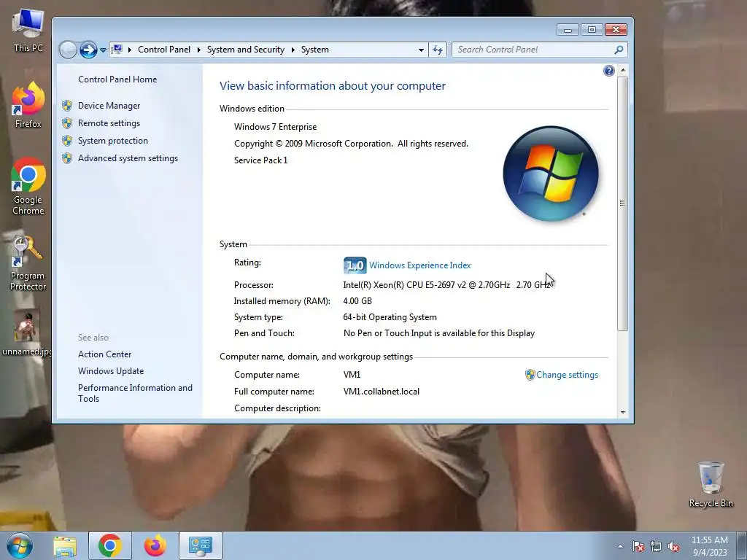Image resolution: width=747 pixels, height=560 pixels.
Task: Click the Back navigation button
Action: tap(68, 50)
